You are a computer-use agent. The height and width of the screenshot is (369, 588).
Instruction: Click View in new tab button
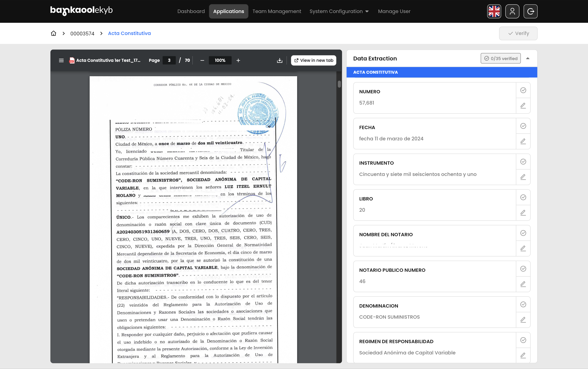tap(313, 60)
